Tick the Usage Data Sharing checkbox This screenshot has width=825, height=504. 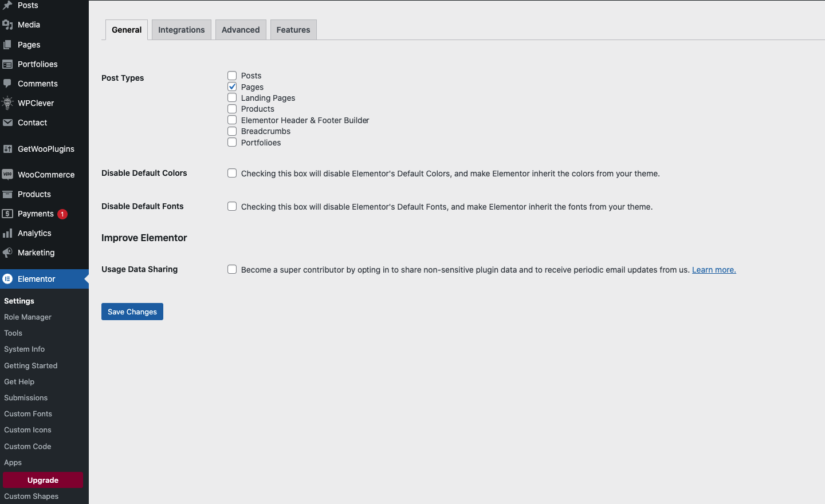tap(232, 269)
